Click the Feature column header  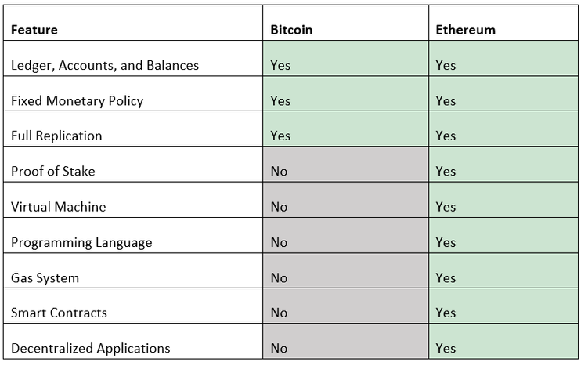point(34,30)
